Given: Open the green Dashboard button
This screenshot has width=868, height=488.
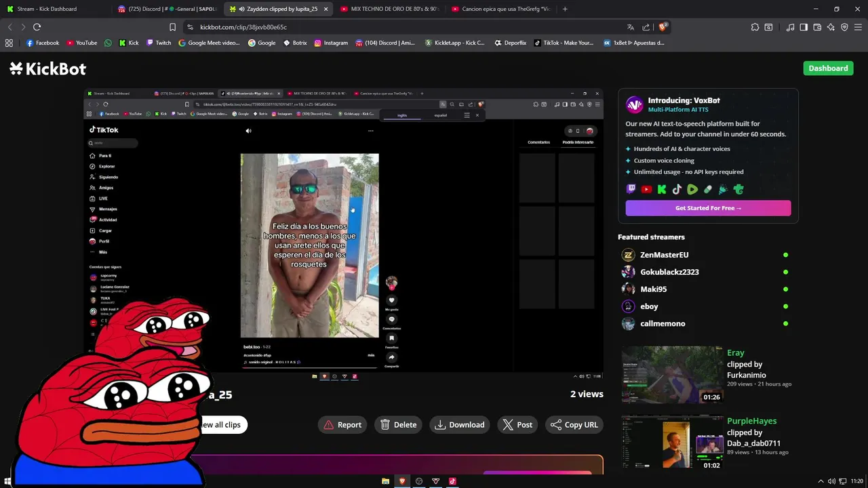Looking at the screenshot, I should (828, 68).
